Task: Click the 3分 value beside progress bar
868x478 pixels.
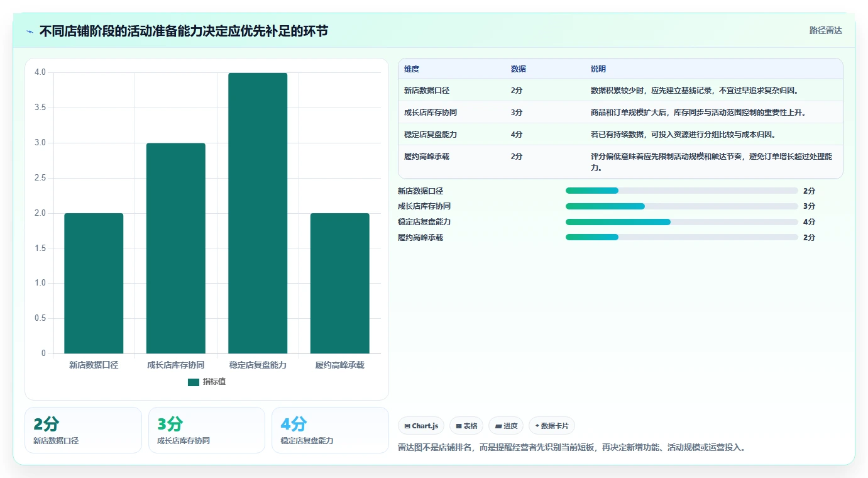Action: (809, 206)
